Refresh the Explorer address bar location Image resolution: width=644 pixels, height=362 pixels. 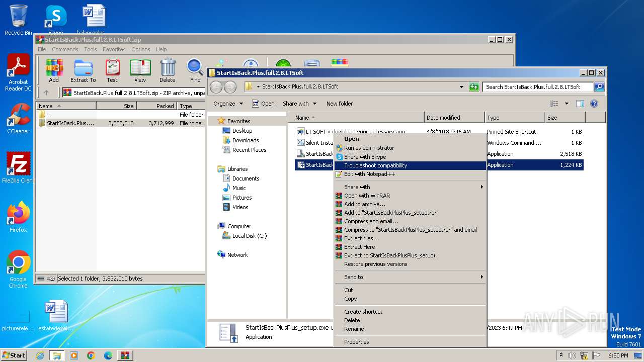(x=473, y=86)
